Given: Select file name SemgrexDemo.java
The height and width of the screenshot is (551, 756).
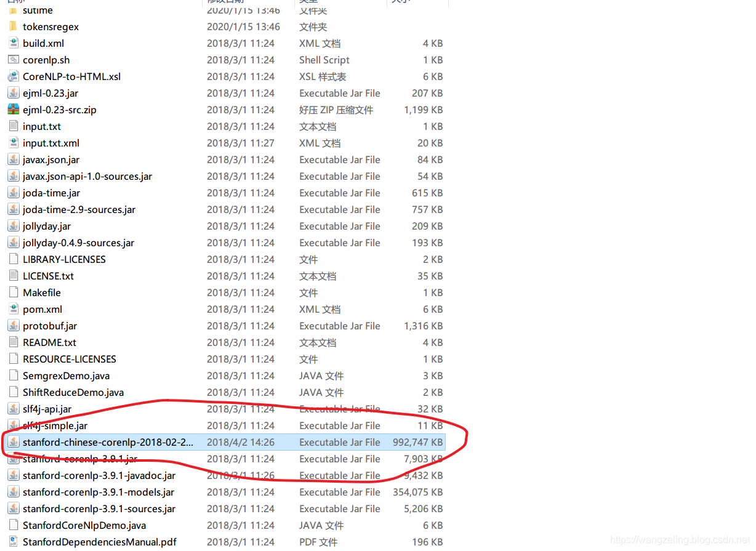Looking at the screenshot, I should (x=66, y=376).
